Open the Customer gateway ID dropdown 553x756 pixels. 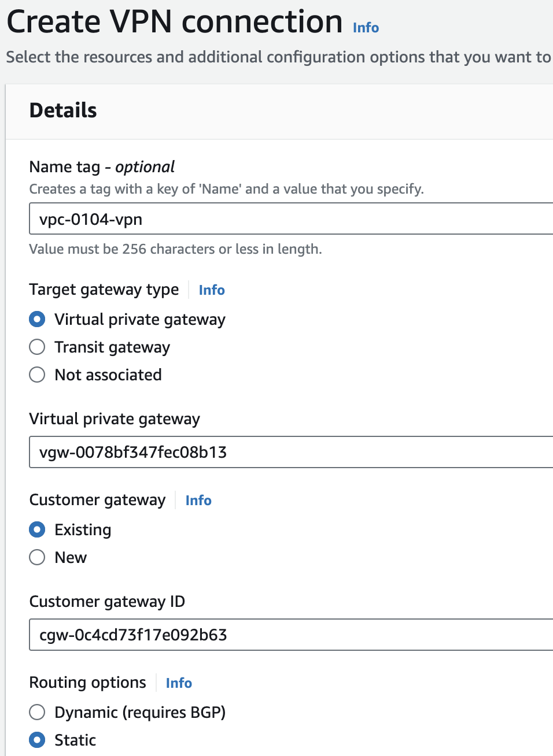[x=289, y=635]
